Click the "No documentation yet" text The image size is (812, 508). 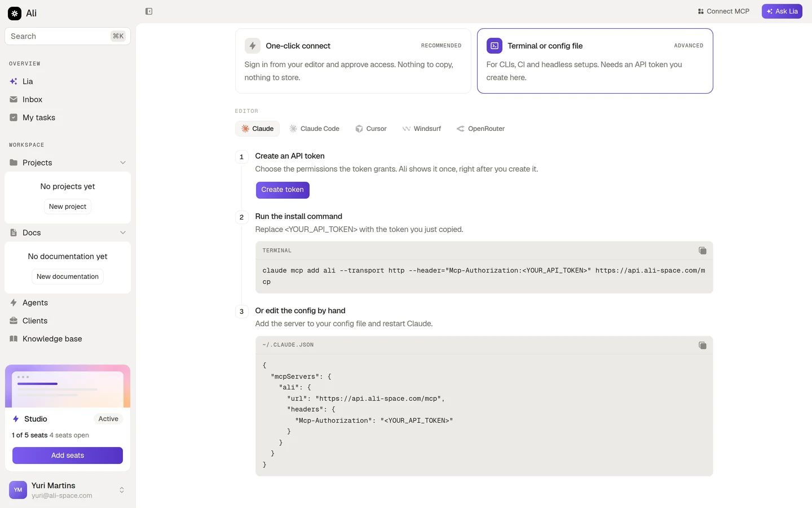coord(68,256)
